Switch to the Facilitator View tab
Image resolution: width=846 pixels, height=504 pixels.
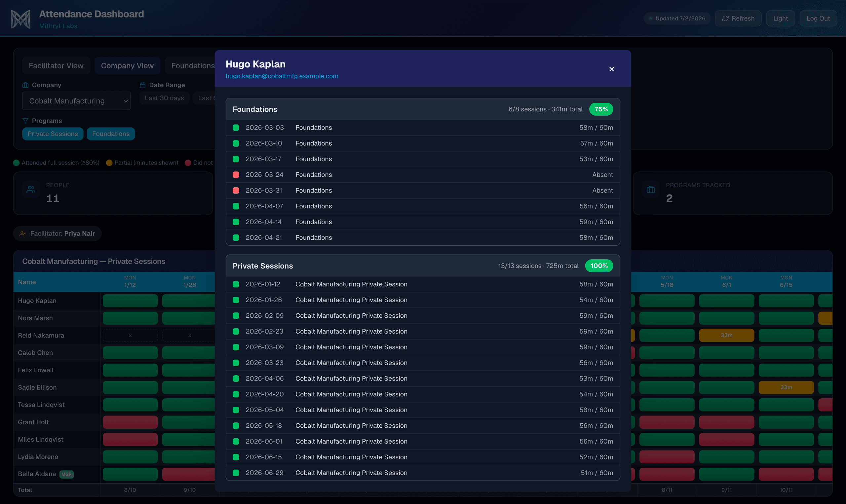56,65
